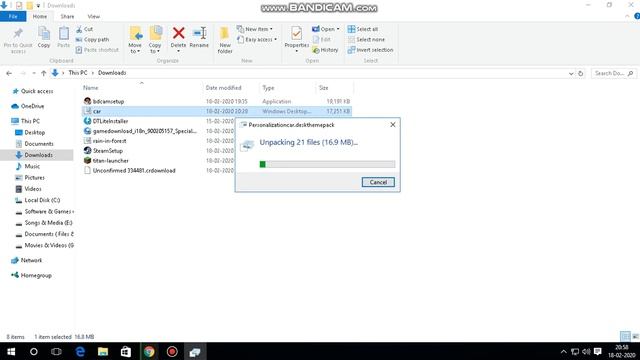The image size is (640, 360).
Task: Open Quick access in navigation pane
Action: click(x=37, y=91)
